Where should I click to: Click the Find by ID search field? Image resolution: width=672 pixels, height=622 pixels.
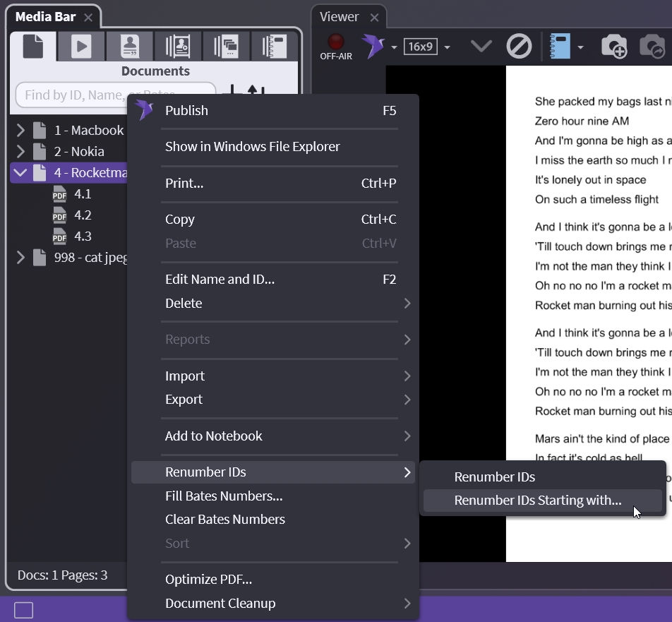click(115, 95)
